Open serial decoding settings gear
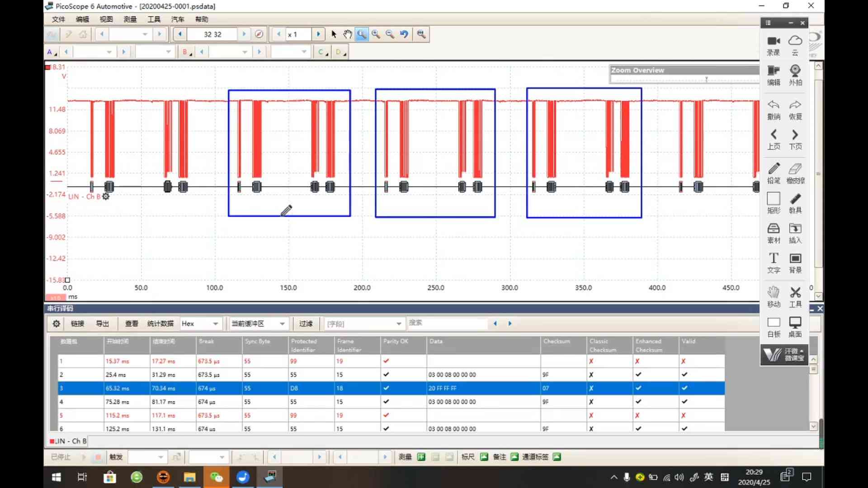The height and width of the screenshot is (488, 868). pos(56,324)
